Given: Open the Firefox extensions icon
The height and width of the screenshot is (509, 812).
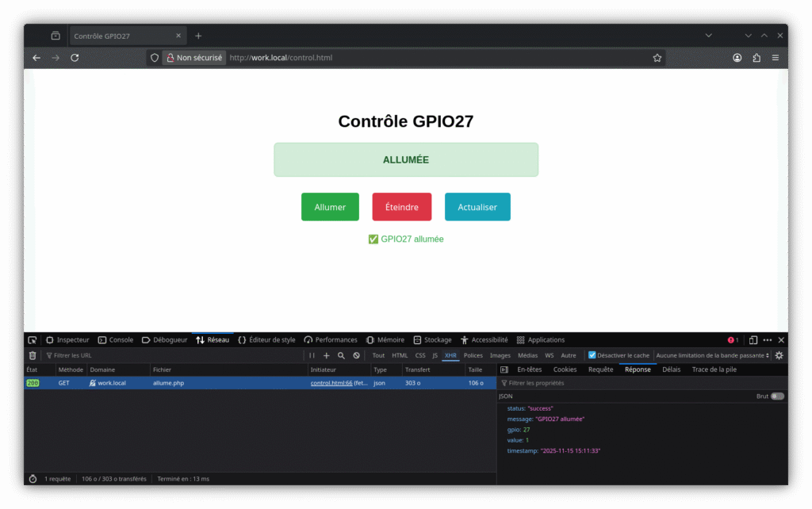Looking at the screenshot, I should (756, 58).
